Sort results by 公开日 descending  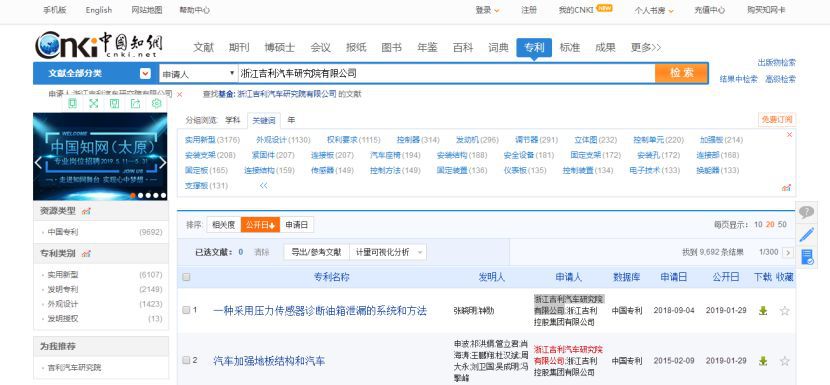pyautogui.click(x=260, y=225)
